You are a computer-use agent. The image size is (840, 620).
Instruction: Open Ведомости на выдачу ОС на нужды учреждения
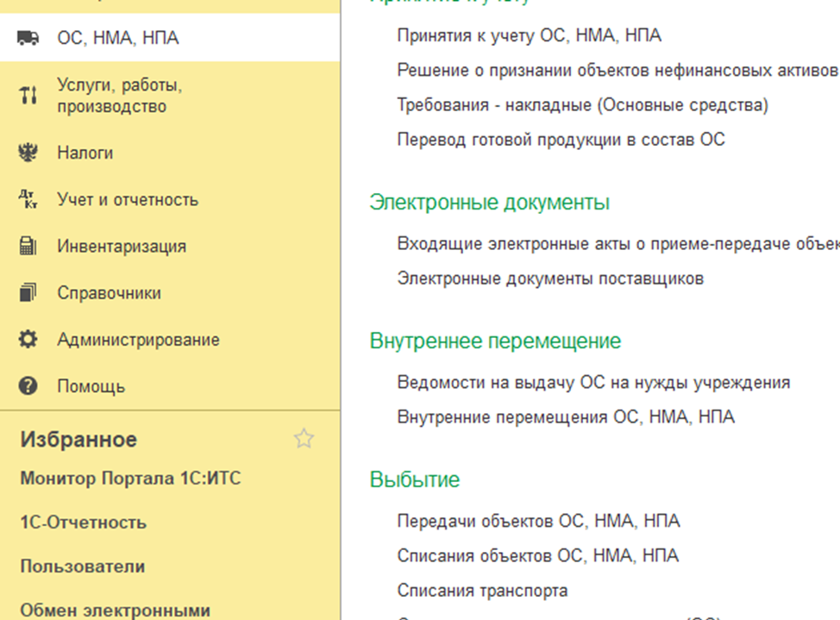[593, 383]
